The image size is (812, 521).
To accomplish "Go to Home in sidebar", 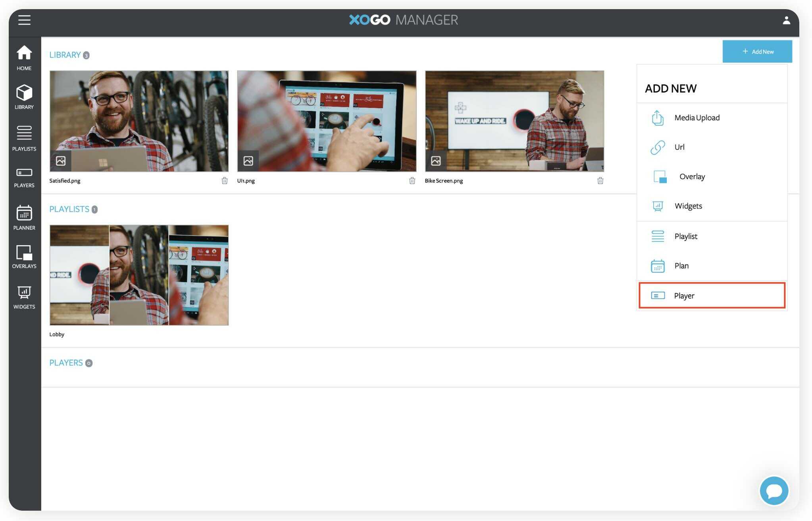I will pyautogui.click(x=24, y=58).
